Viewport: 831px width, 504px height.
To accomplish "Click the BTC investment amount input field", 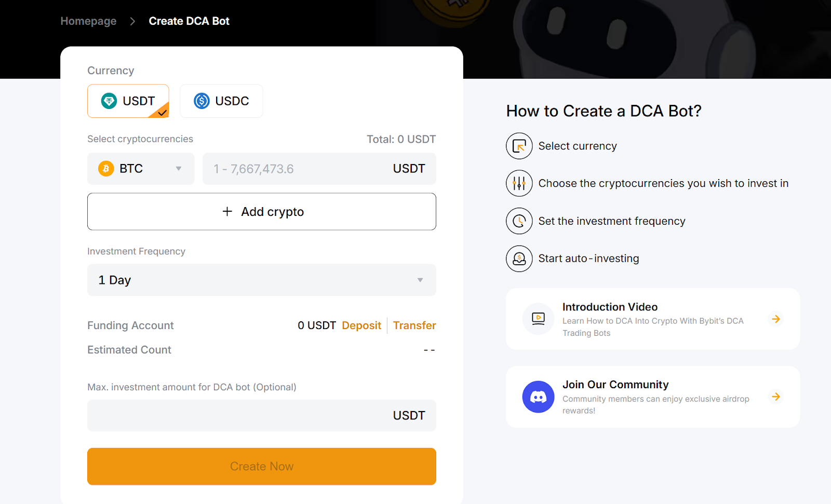I will 296,169.
